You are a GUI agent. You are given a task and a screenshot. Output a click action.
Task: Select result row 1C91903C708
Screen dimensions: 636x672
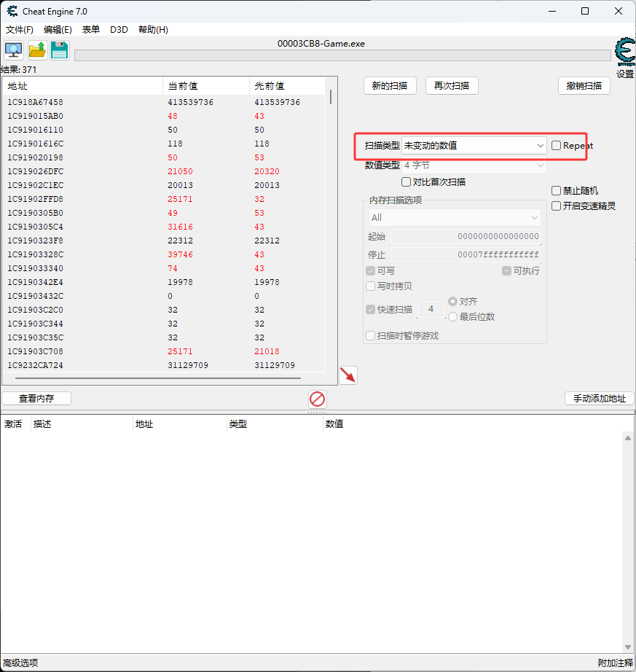click(x=164, y=351)
